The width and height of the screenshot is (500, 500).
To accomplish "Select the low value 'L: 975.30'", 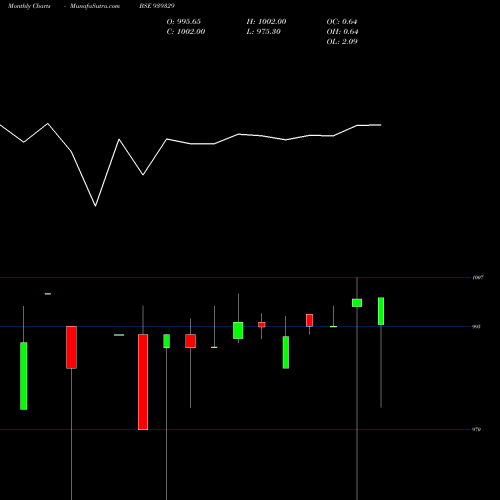I will click(264, 32).
